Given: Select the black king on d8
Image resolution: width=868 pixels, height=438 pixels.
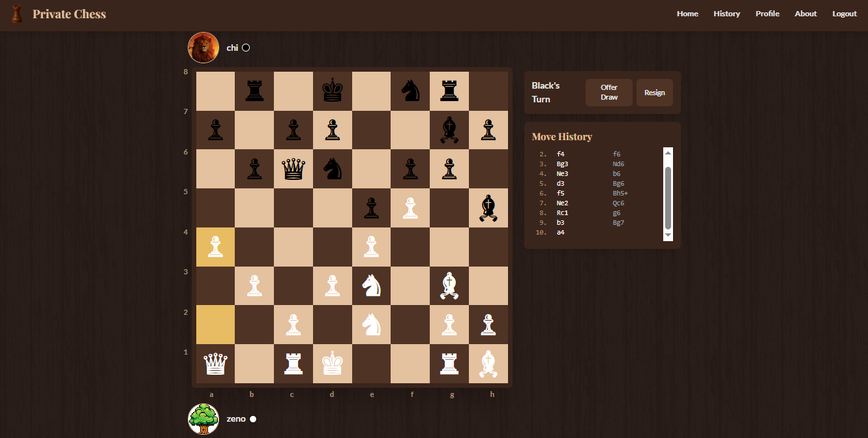Looking at the screenshot, I should (x=332, y=91).
